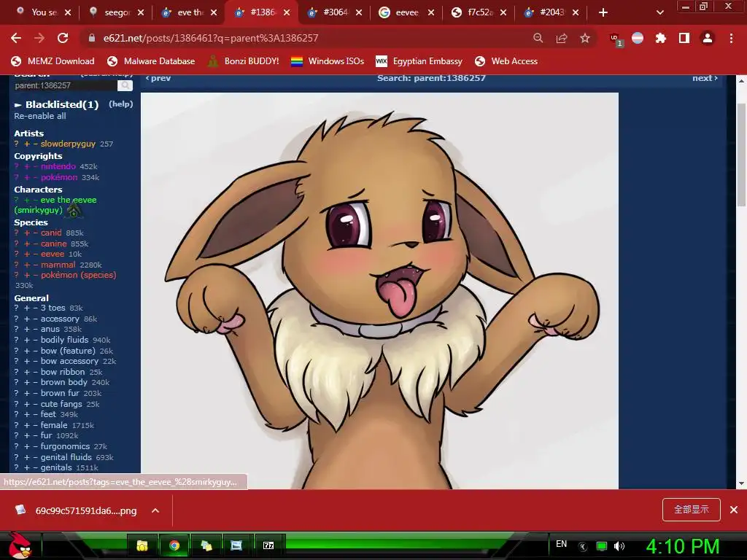Screen dimensions: 747x560
Task: Click the share page icon
Action: coord(562,38)
